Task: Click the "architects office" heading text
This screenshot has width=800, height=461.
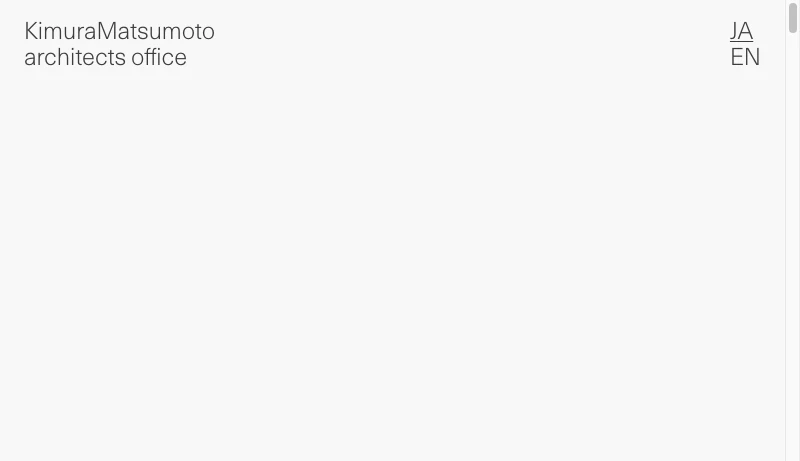Action: [x=105, y=58]
